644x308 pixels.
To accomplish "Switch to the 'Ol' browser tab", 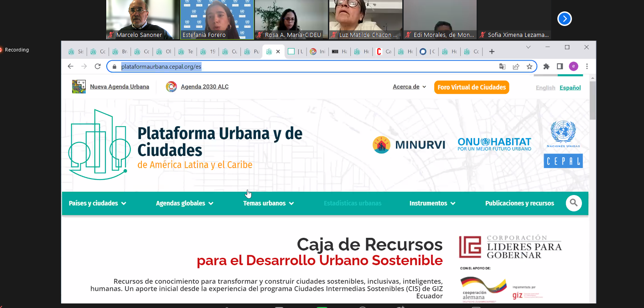I will pos(164,51).
